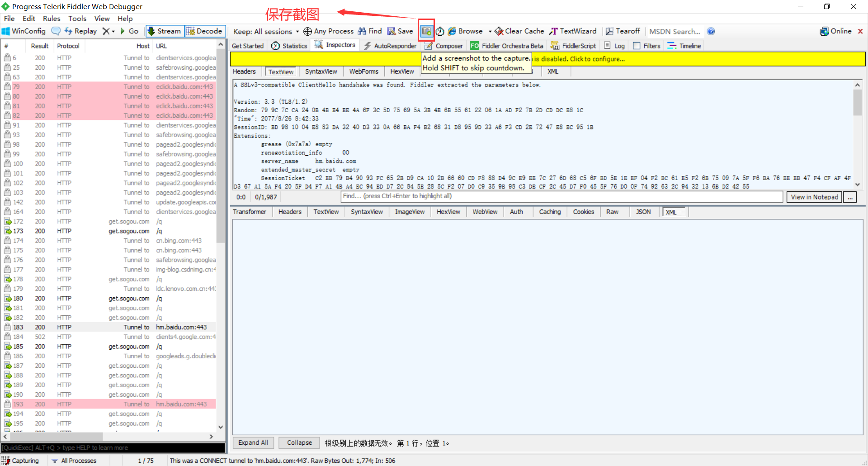This screenshot has width=868, height=466.
Task: Open the Filters tab
Action: point(647,46)
